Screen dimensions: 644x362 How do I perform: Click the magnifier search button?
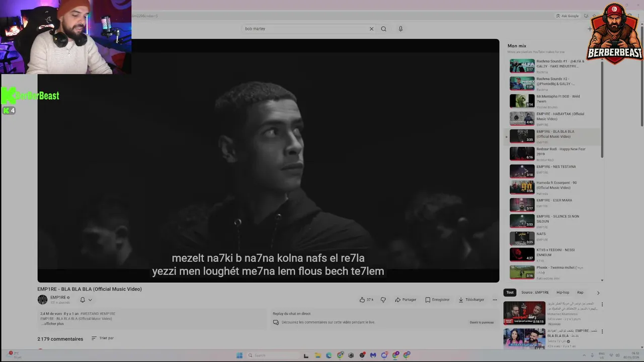coord(383,29)
